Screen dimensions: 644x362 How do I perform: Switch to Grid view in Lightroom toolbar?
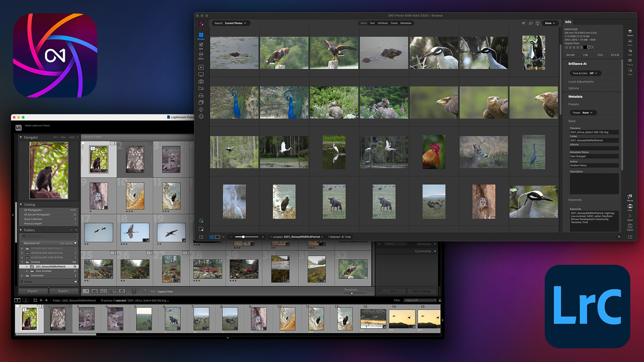[x=86, y=291]
